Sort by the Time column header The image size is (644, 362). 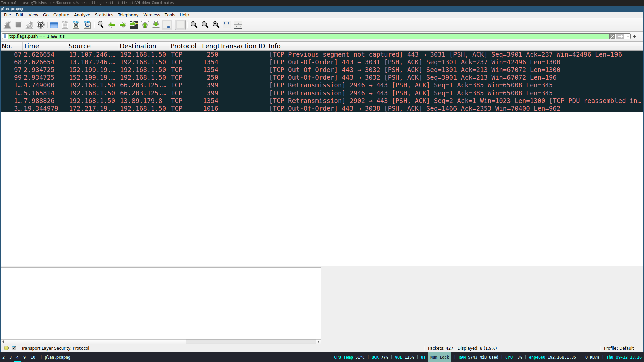point(45,46)
